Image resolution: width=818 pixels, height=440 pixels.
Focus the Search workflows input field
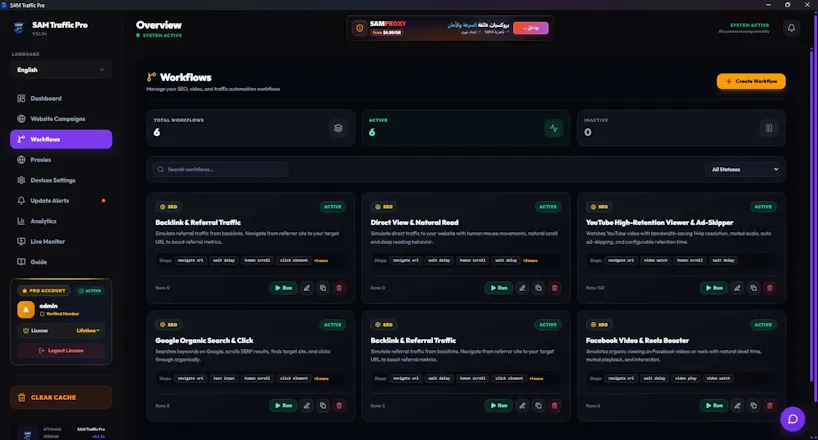(220, 169)
